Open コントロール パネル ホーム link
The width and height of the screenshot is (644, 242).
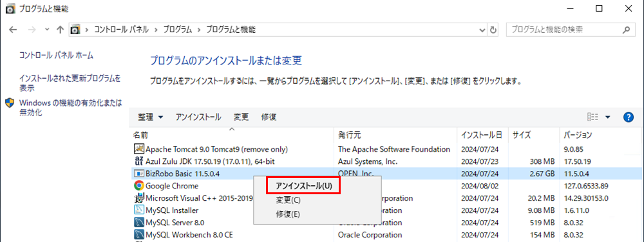[56, 55]
